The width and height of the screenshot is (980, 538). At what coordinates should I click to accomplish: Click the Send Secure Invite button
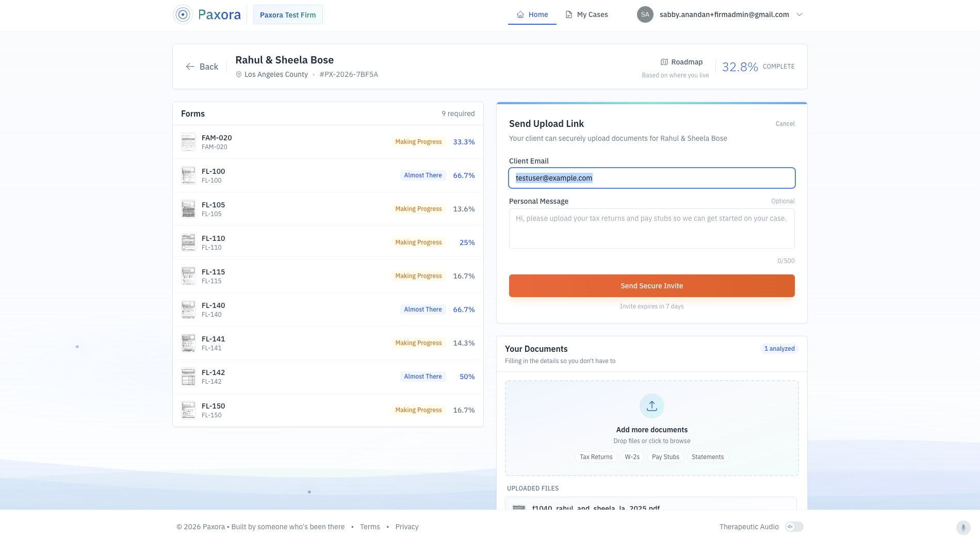tap(651, 286)
